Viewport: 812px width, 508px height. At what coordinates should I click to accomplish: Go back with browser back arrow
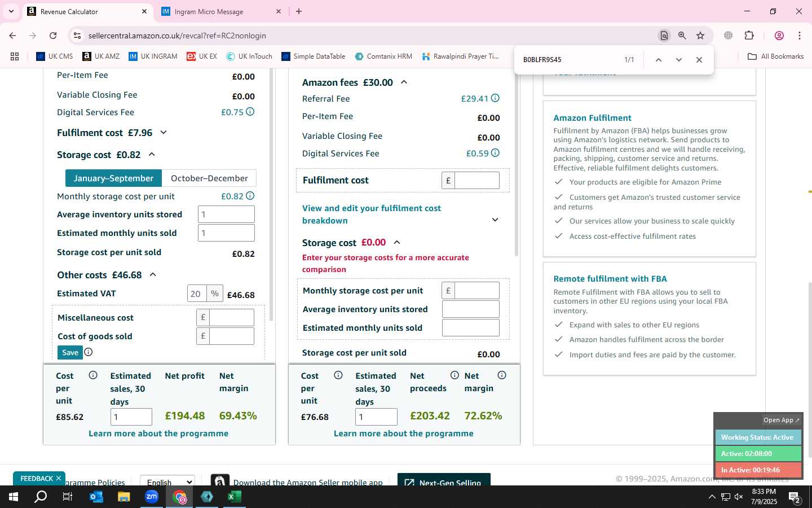click(x=13, y=36)
